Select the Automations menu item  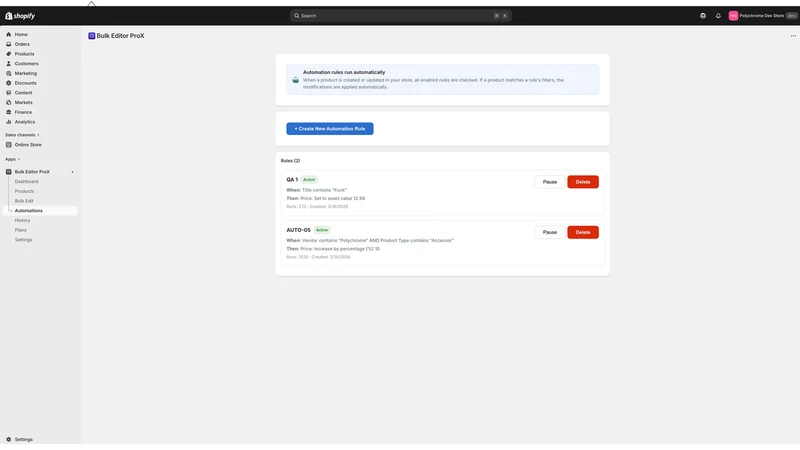(40, 210)
